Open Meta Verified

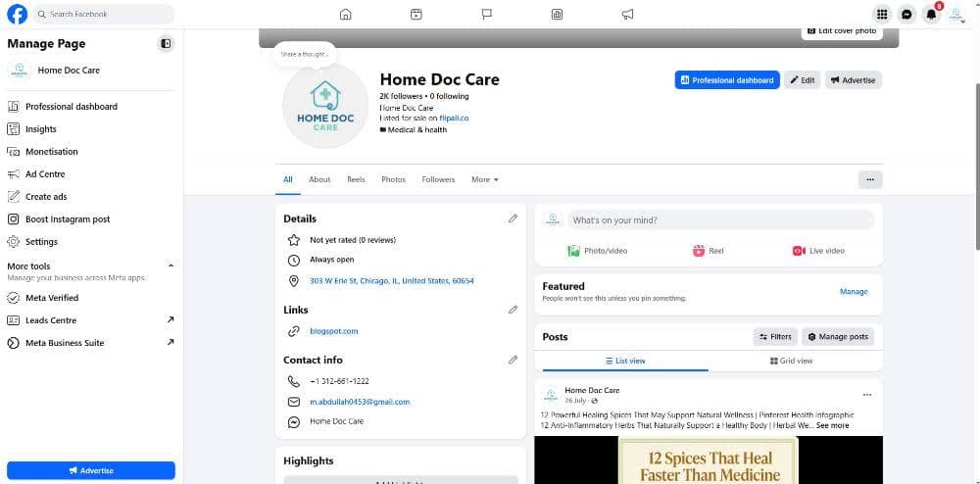[52, 298]
